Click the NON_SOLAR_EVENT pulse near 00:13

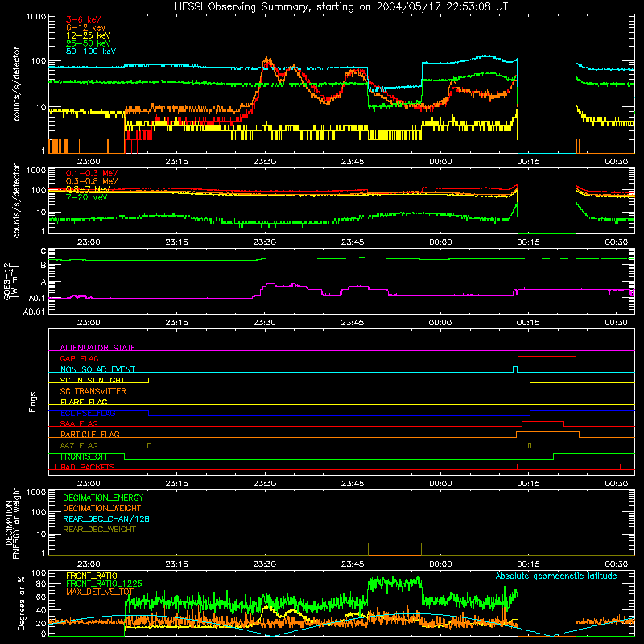515,369
